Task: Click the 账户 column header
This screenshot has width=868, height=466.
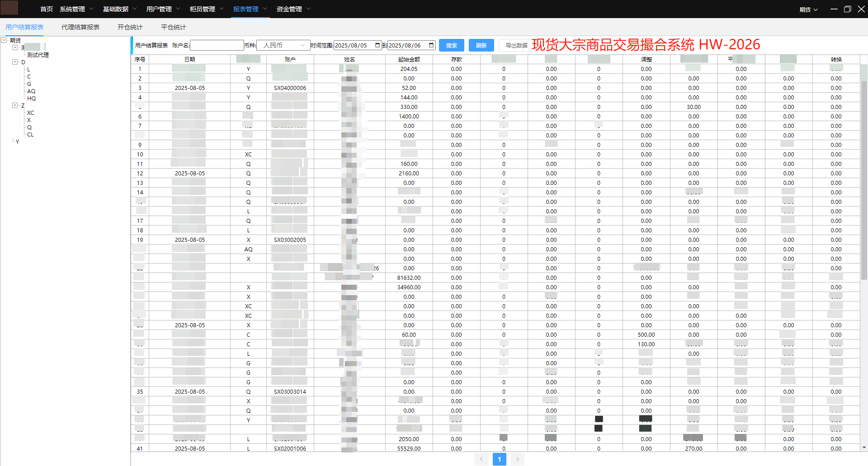Action: pyautogui.click(x=290, y=59)
